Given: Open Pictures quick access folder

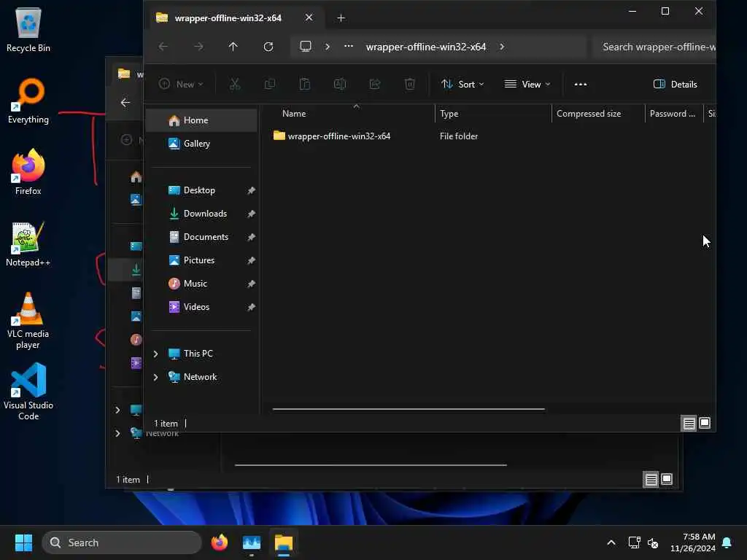Looking at the screenshot, I should coord(201,260).
